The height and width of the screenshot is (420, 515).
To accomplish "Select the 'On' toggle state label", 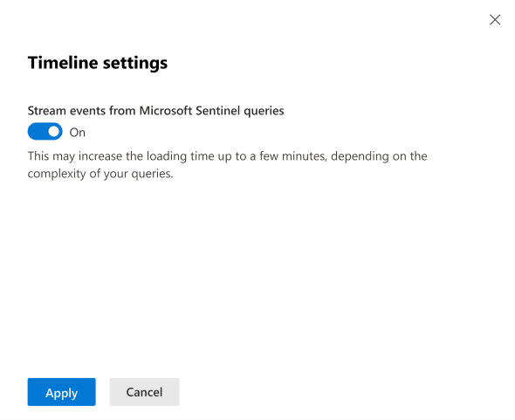I will pos(78,133).
